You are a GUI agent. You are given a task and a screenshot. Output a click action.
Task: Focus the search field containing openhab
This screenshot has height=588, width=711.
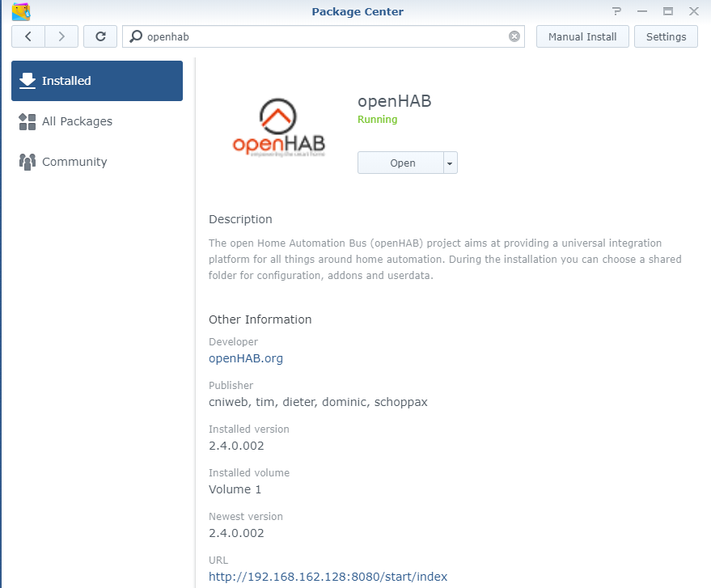[324, 36]
